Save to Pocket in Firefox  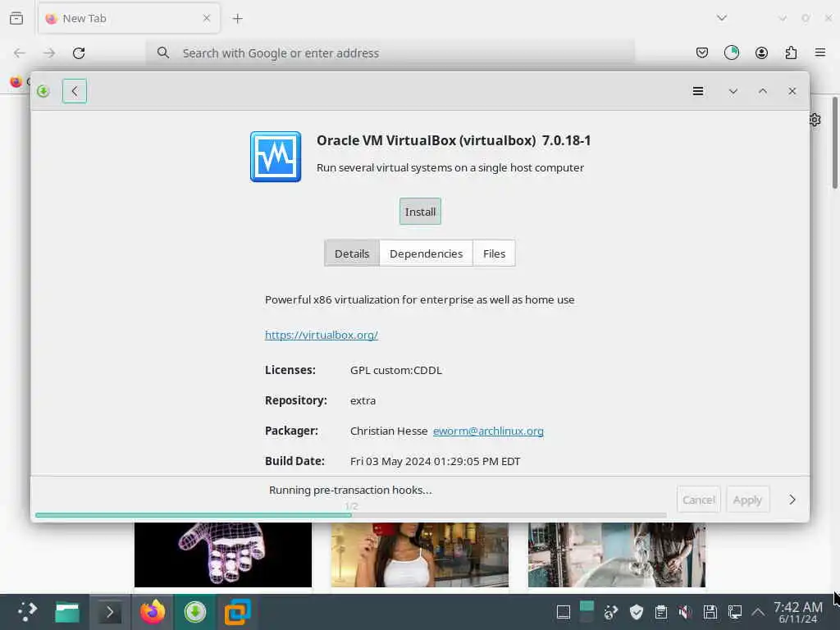tap(702, 52)
